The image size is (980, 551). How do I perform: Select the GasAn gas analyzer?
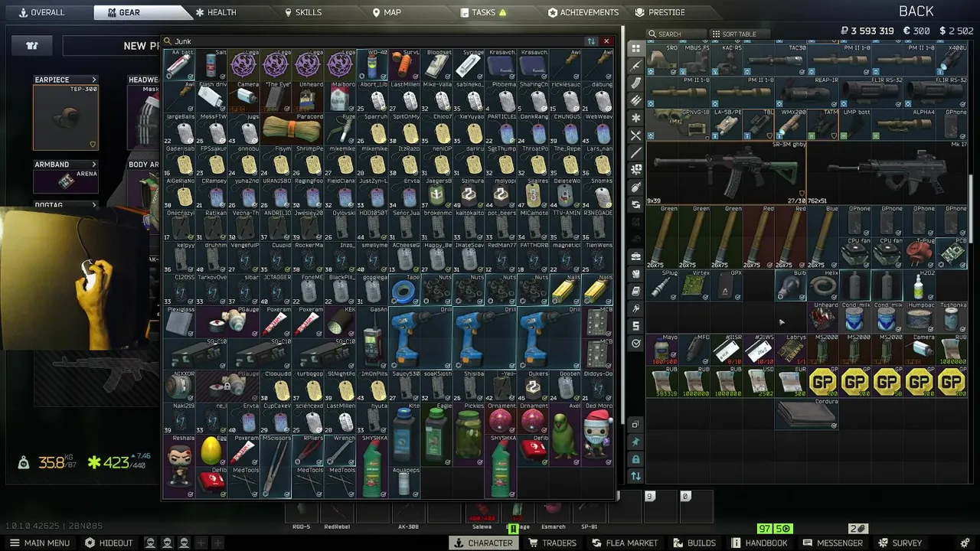point(373,338)
